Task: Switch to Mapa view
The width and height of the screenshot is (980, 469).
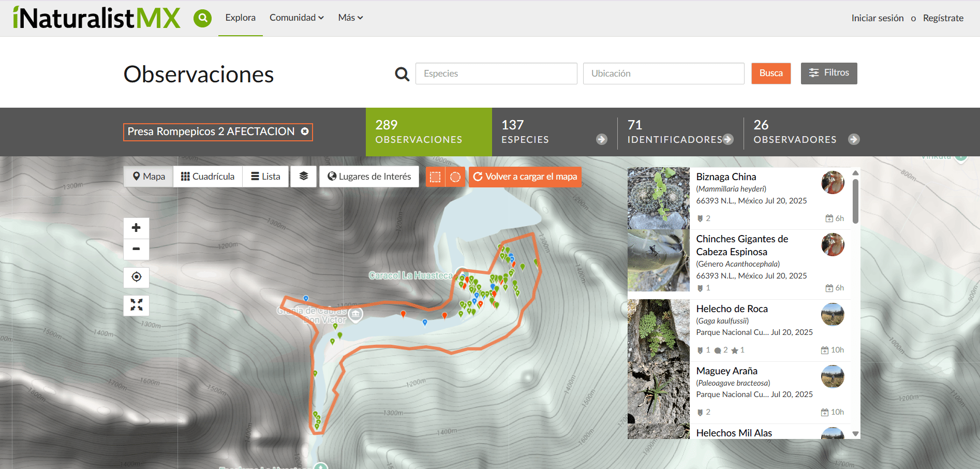Action: pos(149,177)
